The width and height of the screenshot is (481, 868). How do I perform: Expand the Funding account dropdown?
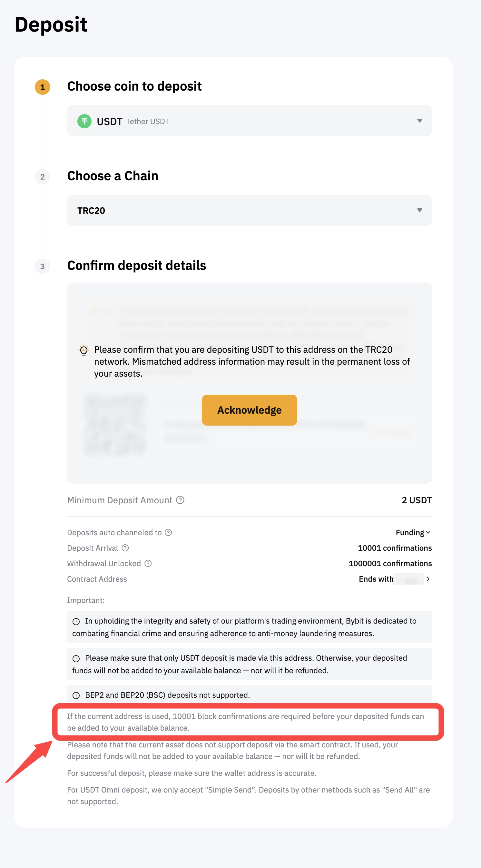pos(413,532)
